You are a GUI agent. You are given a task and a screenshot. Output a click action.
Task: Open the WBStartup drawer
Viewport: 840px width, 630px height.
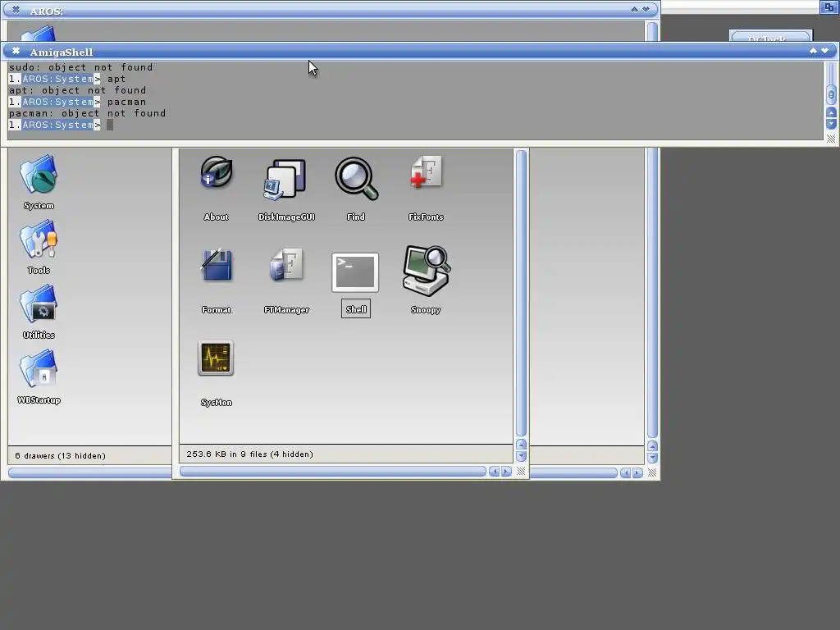pyautogui.click(x=39, y=368)
